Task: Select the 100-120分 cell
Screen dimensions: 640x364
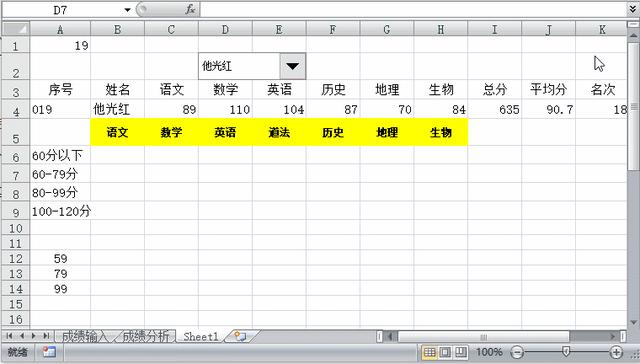Action: (x=60, y=211)
